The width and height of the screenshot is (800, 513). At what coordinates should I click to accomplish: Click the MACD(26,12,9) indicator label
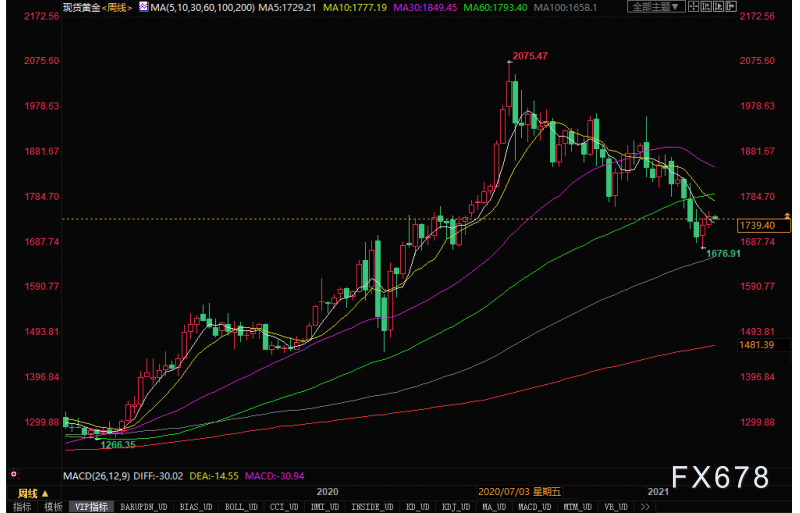[96, 476]
